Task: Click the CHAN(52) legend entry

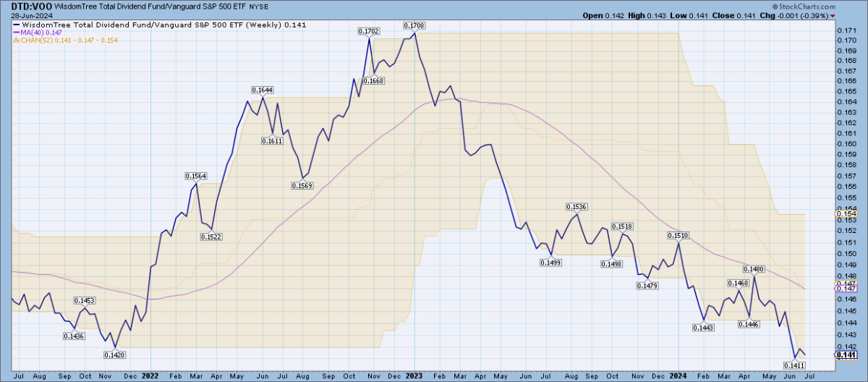Action: coord(65,41)
